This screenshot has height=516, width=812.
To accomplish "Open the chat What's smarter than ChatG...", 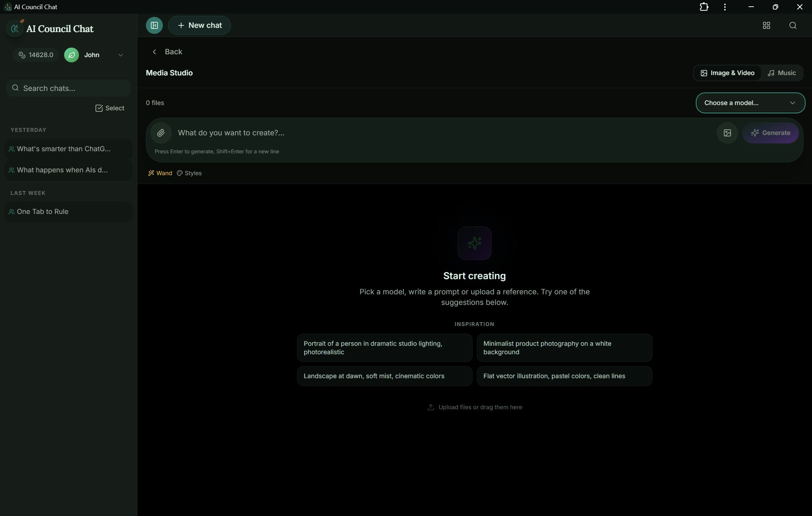I will 68,149.
